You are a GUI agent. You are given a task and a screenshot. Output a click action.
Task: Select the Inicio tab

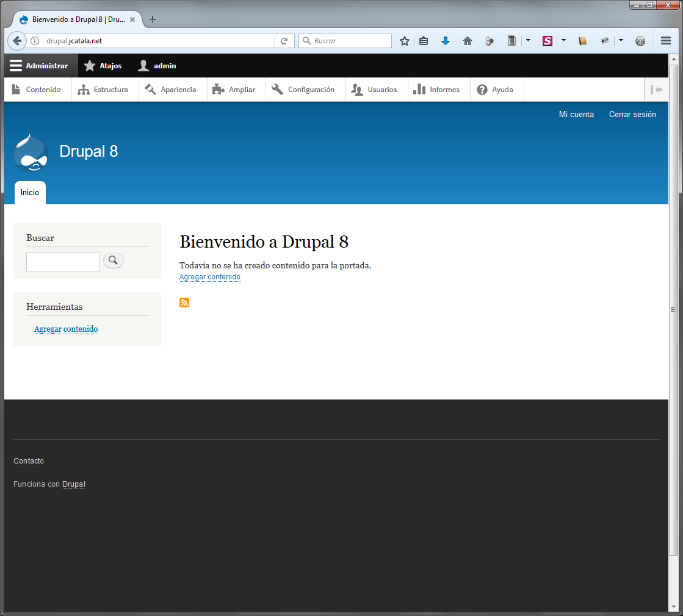coord(30,193)
